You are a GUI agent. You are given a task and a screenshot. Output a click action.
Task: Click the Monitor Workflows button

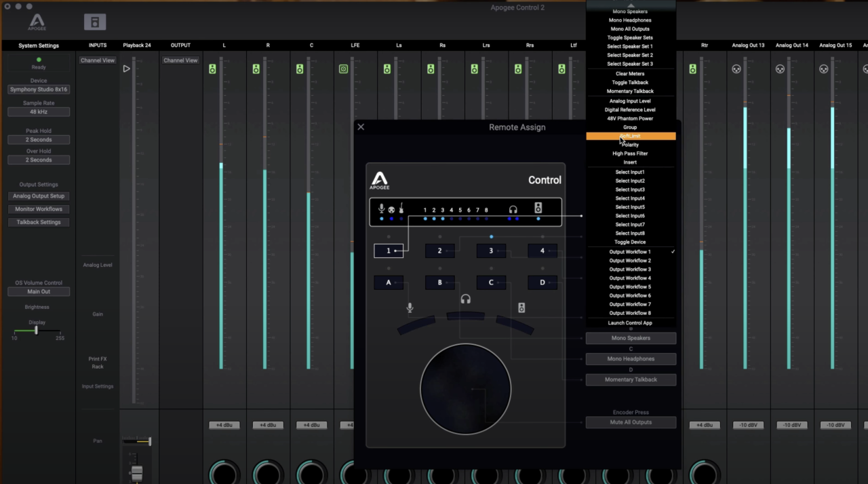[x=39, y=209]
